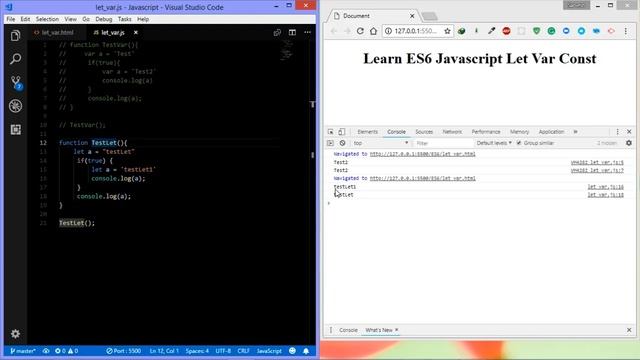The width and height of the screenshot is (640, 360).
Task: Open the Debug menu
Action: 104,19
